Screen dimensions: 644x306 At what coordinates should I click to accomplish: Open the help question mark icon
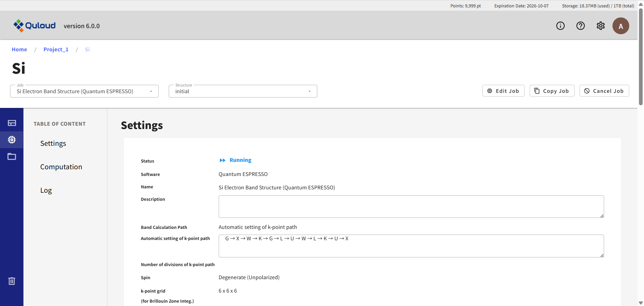[x=580, y=26]
